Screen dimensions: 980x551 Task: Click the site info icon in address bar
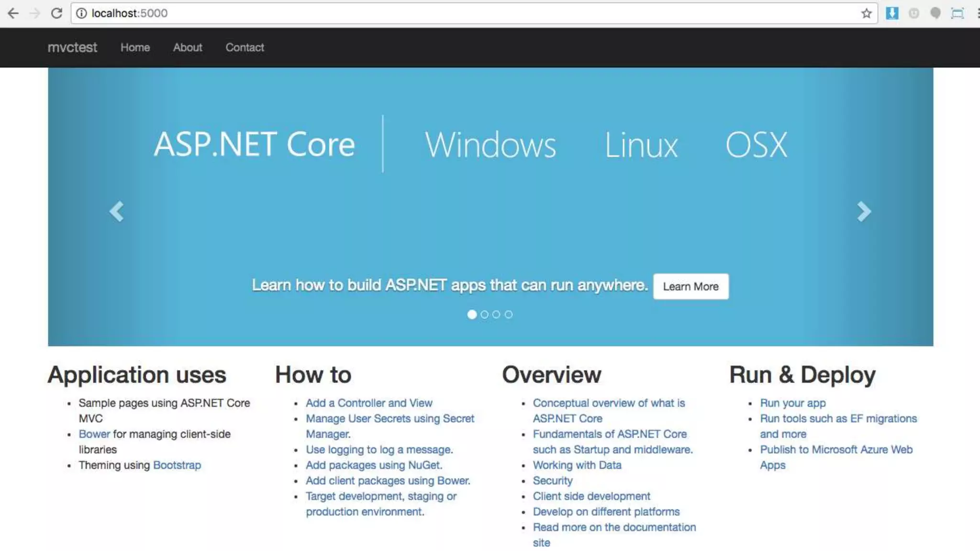click(82, 13)
